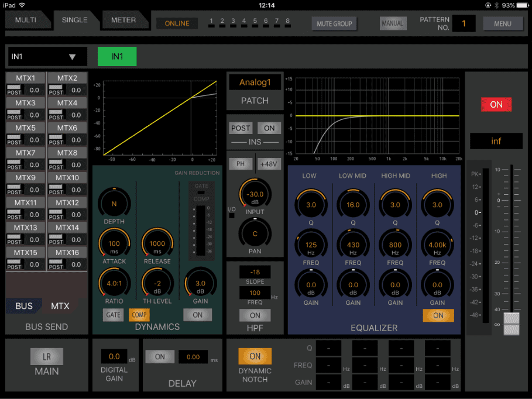Toggle the INS ON button
The width and height of the screenshot is (532, 399).
(269, 128)
